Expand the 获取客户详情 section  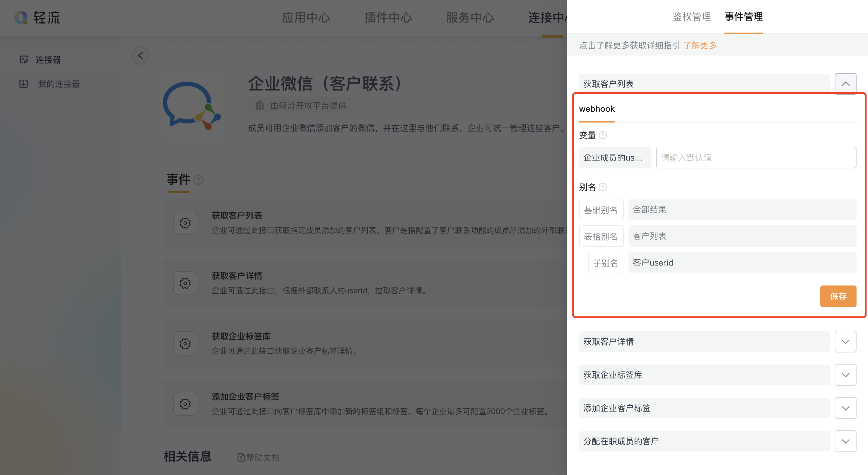pos(845,342)
